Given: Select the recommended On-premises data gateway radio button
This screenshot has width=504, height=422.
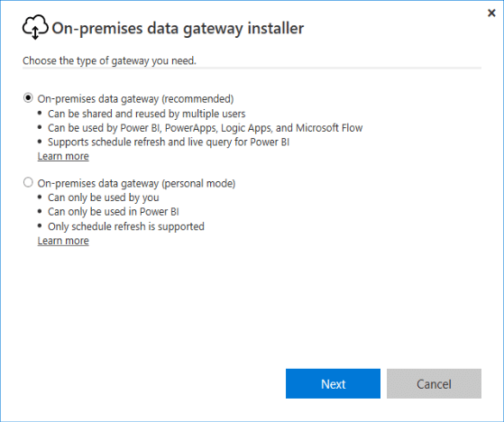Looking at the screenshot, I should click(x=28, y=97).
